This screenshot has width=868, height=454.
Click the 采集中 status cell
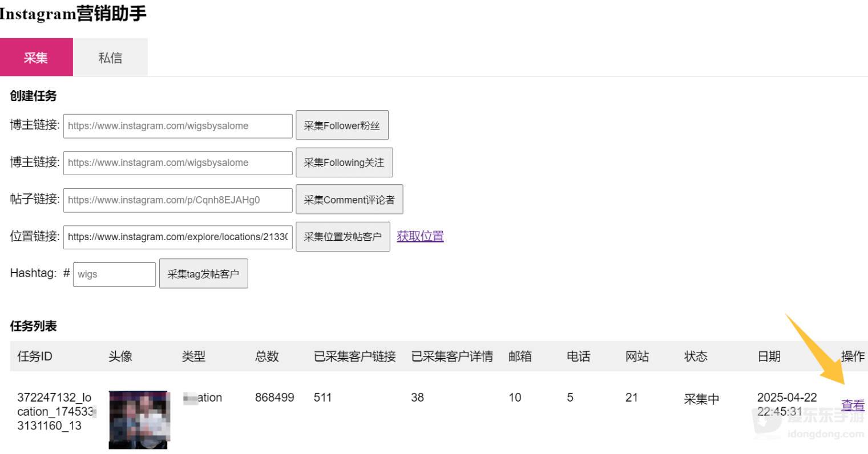tap(701, 399)
